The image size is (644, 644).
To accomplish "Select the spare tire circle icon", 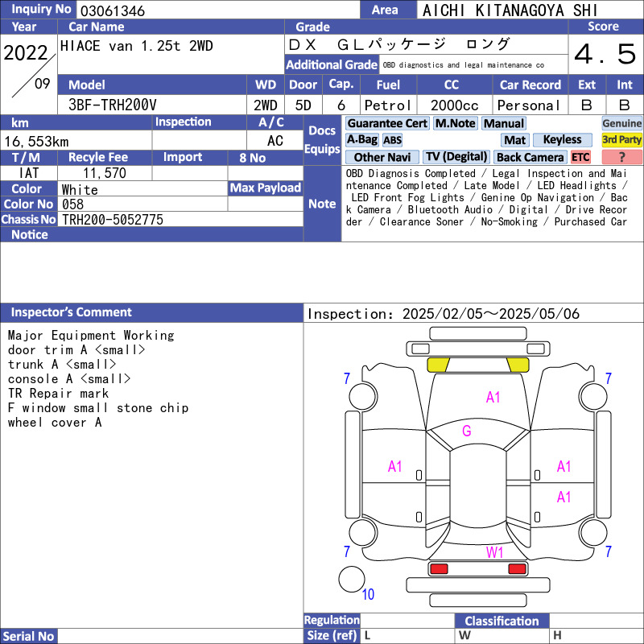I will (x=351, y=580).
